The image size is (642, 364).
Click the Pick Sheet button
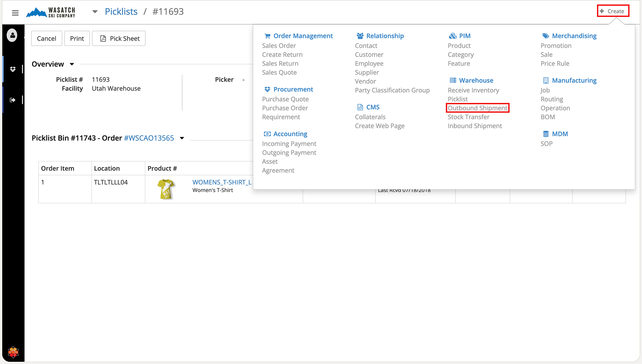pyautogui.click(x=119, y=38)
